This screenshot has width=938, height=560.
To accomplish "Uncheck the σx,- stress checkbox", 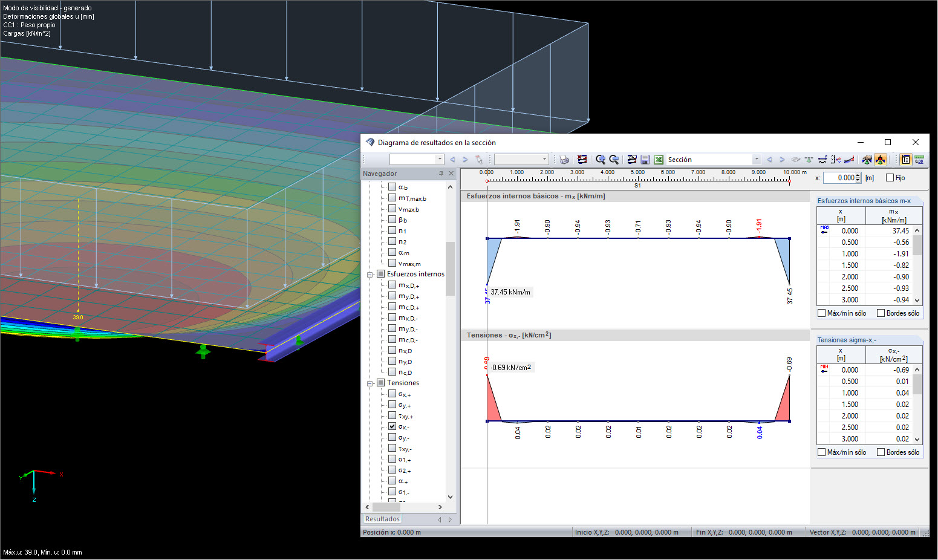I will coord(392,426).
